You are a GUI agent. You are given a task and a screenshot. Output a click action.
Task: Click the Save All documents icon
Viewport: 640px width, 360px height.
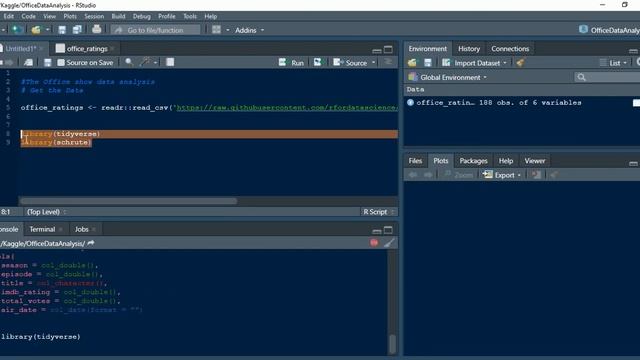(x=77, y=30)
